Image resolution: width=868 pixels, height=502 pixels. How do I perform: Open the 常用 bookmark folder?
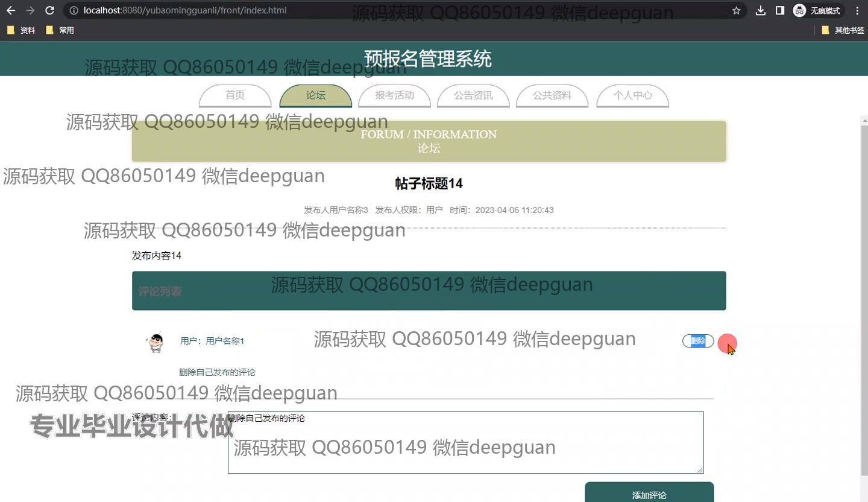(60, 30)
